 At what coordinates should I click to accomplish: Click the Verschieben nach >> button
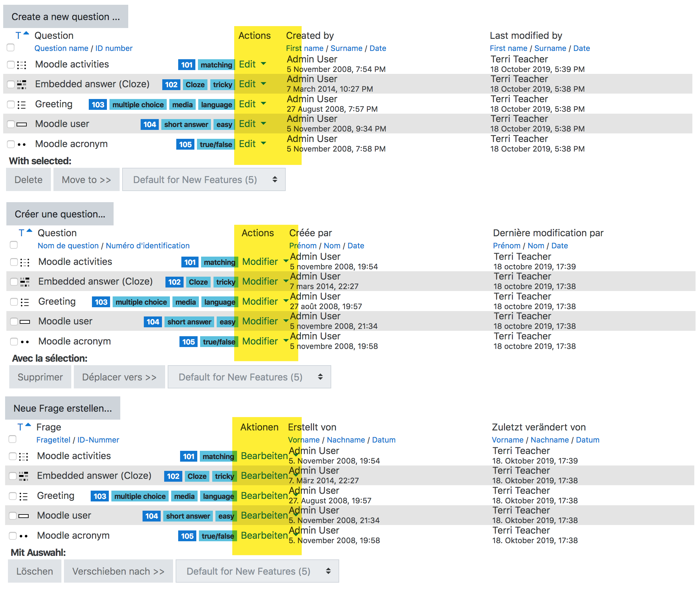click(118, 571)
